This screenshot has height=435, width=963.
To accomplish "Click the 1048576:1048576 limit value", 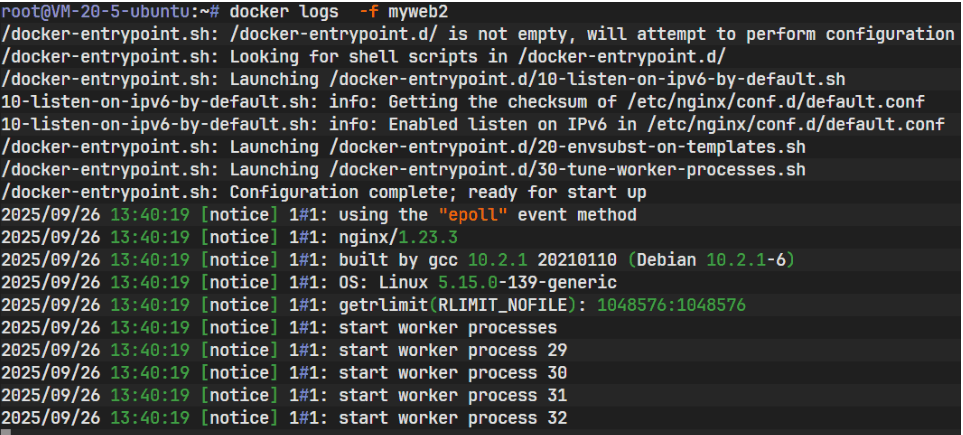I will (x=672, y=305).
